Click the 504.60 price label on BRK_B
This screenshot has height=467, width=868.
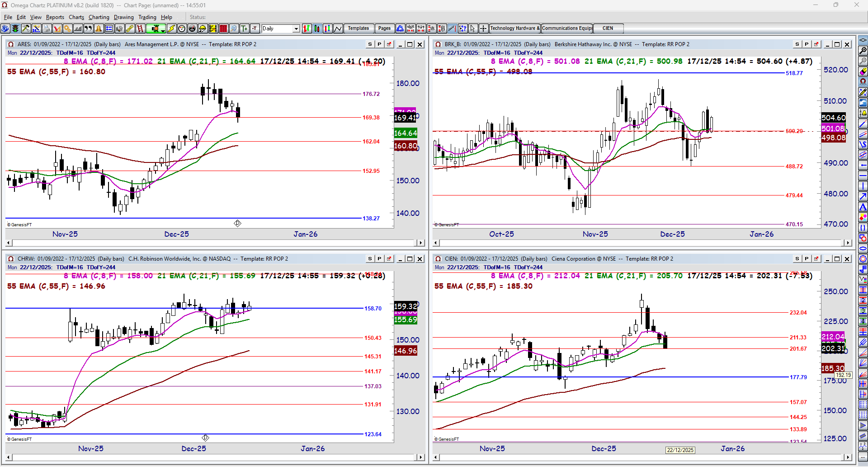(x=833, y=118)
